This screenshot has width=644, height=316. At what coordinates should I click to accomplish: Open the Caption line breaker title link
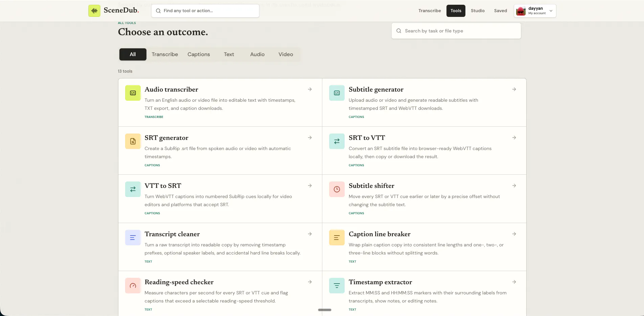click(379, 234)
